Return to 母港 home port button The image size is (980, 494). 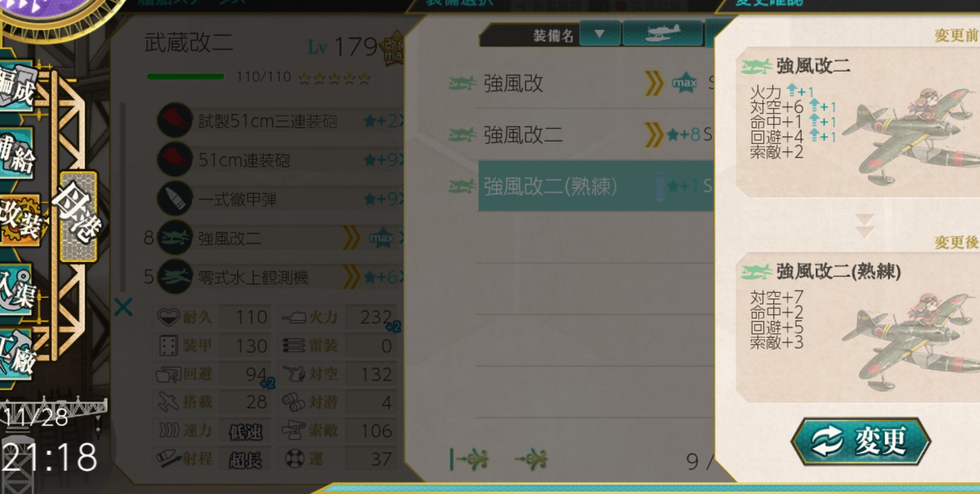78,216
